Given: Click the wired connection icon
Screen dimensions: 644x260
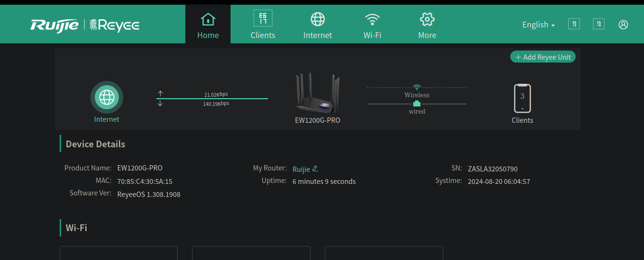Looking at the screenshot, I should [x=417, y=104].
